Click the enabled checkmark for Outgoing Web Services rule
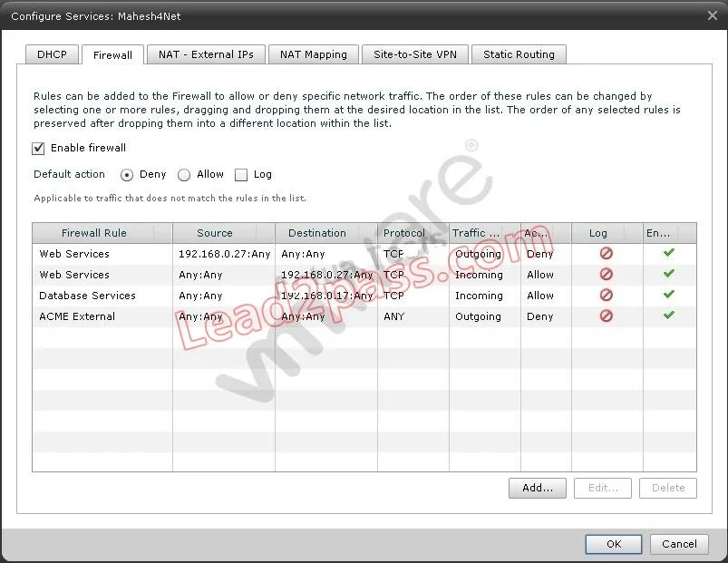This screenshot has width=728, height=563. [668, 253]
